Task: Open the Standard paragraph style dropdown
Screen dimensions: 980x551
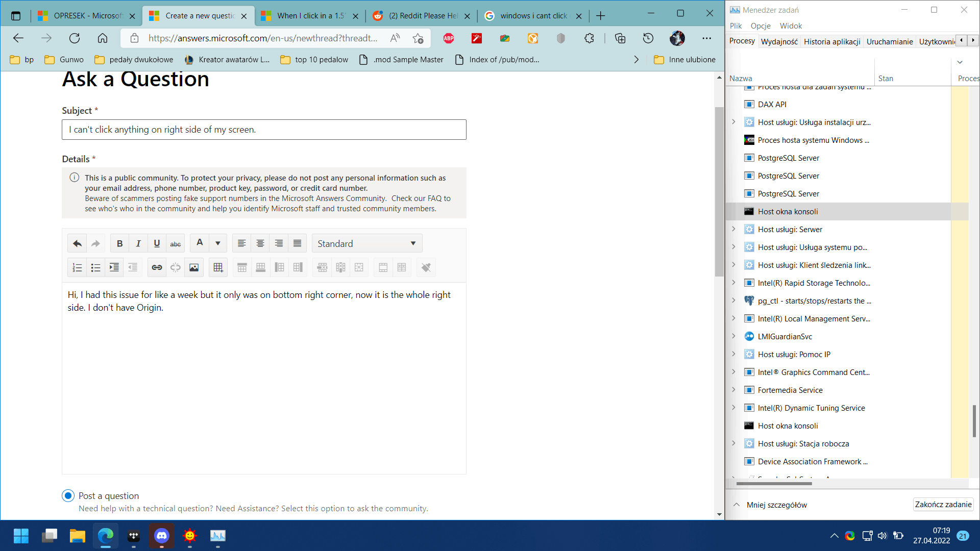Action: click(x=366, y=243)
